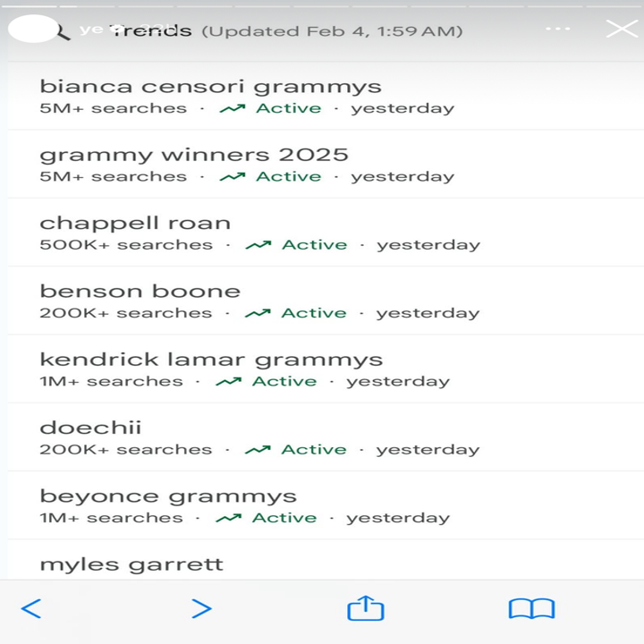
Task: Open the three-dot more options menu
Action: pyautogui.click(x=557, y=29)
